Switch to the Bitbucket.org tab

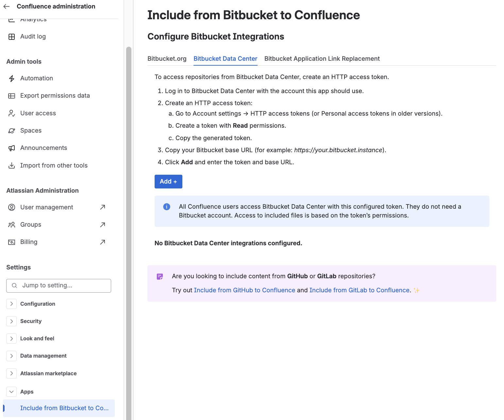click(x=167, y=59)
